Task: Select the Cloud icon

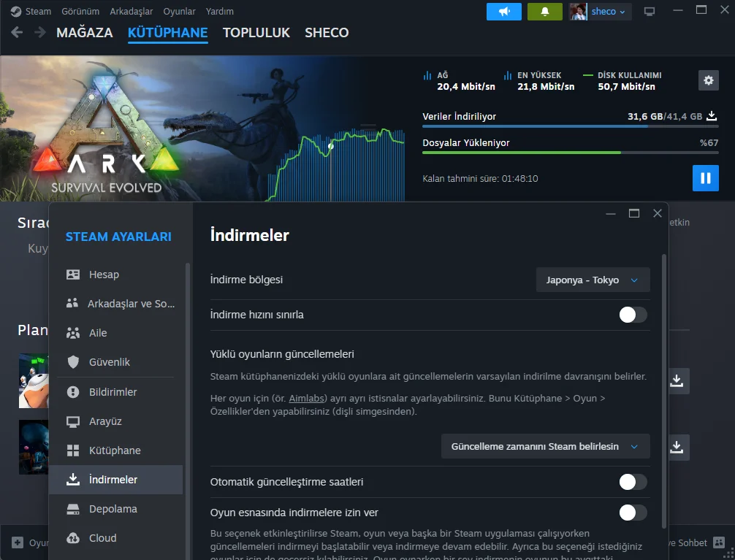Action: tap(73, 538)
